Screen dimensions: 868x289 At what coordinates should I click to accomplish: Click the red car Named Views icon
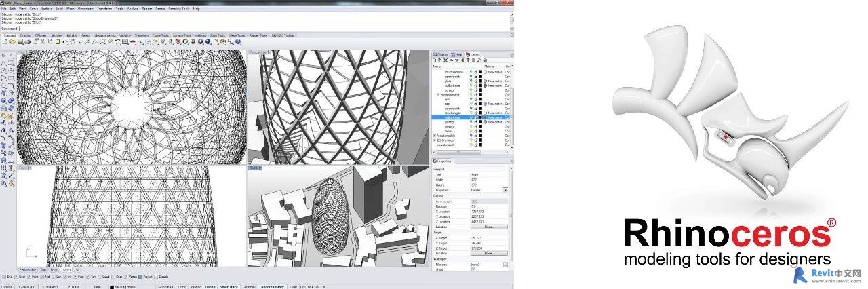coord(132,41)
